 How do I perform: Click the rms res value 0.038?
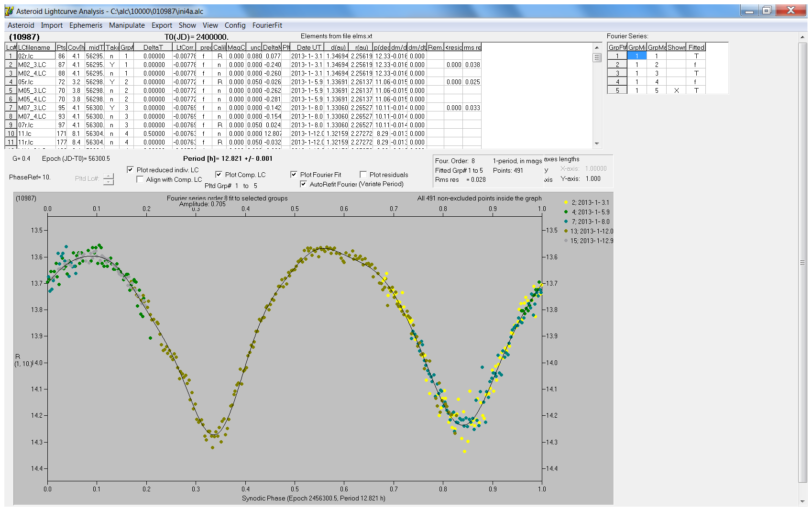[472, 65]
